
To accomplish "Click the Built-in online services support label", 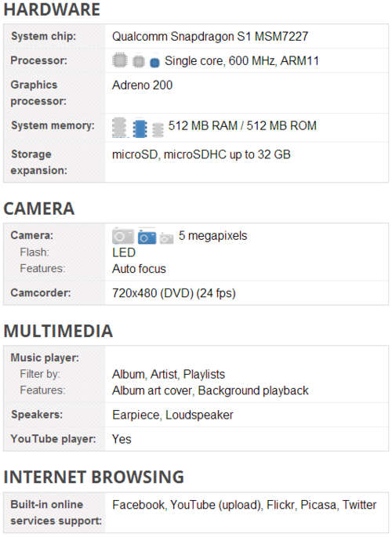I will (56, 513).
